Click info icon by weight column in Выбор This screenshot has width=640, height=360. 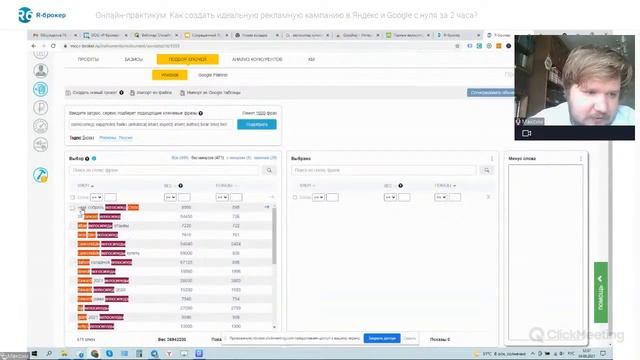click(x=180, y=186)
